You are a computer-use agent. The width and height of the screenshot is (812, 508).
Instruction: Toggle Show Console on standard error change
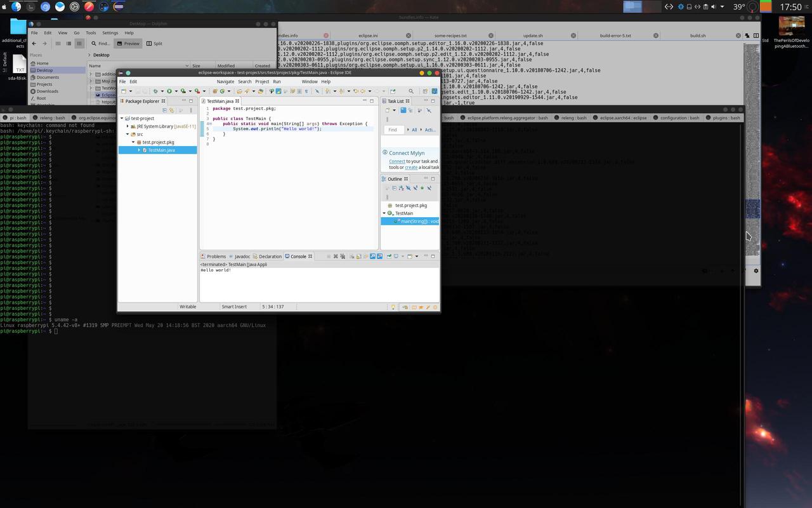(379, 256)
